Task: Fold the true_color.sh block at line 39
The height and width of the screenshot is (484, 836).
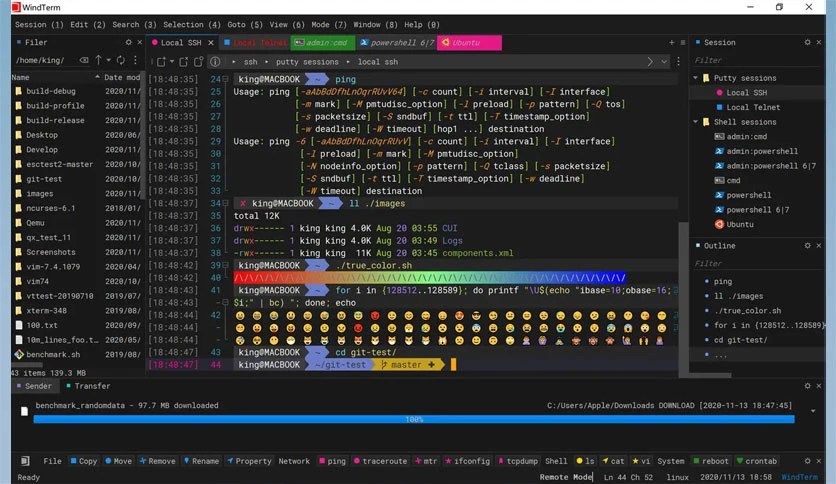Action: (226, 265)
